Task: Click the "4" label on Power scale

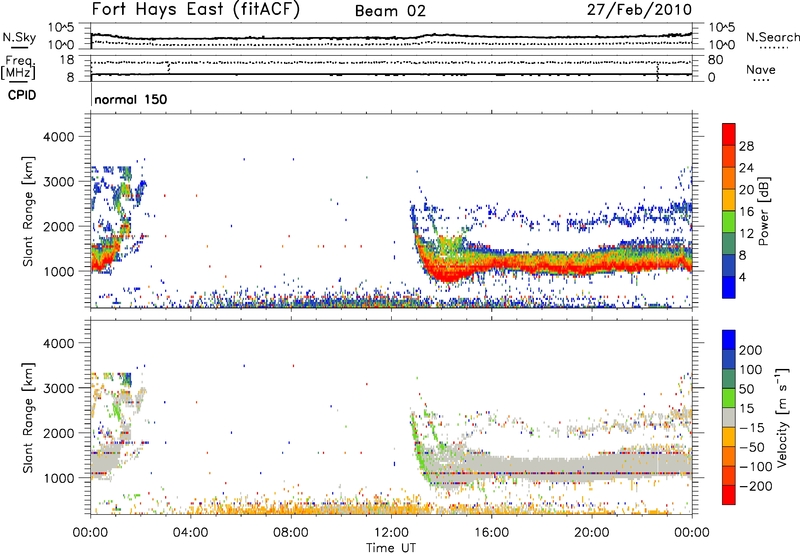Action: pyautogui.click(x=742, y=278)
